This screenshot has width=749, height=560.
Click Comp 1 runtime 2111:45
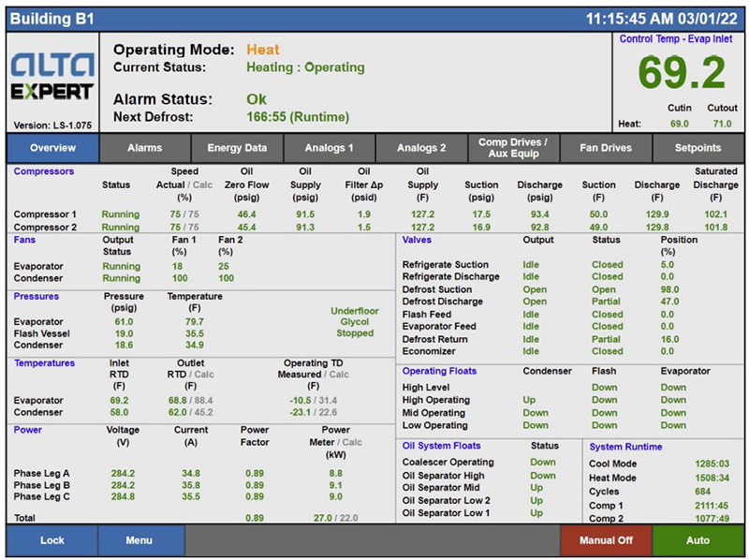pos(712,506)
